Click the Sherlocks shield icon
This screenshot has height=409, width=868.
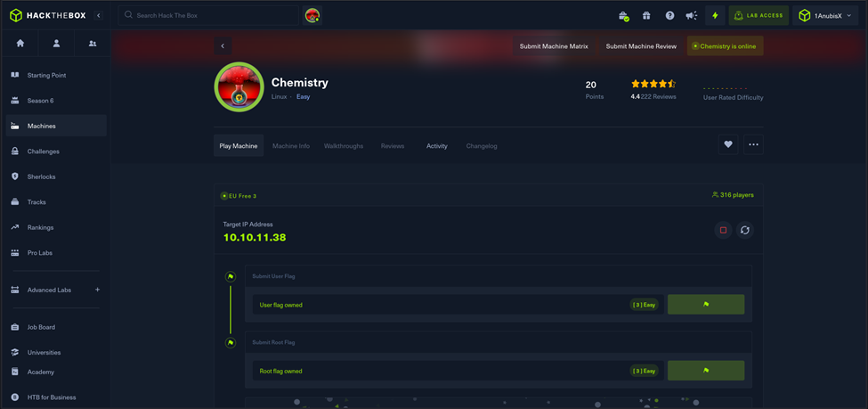point(15,176)
